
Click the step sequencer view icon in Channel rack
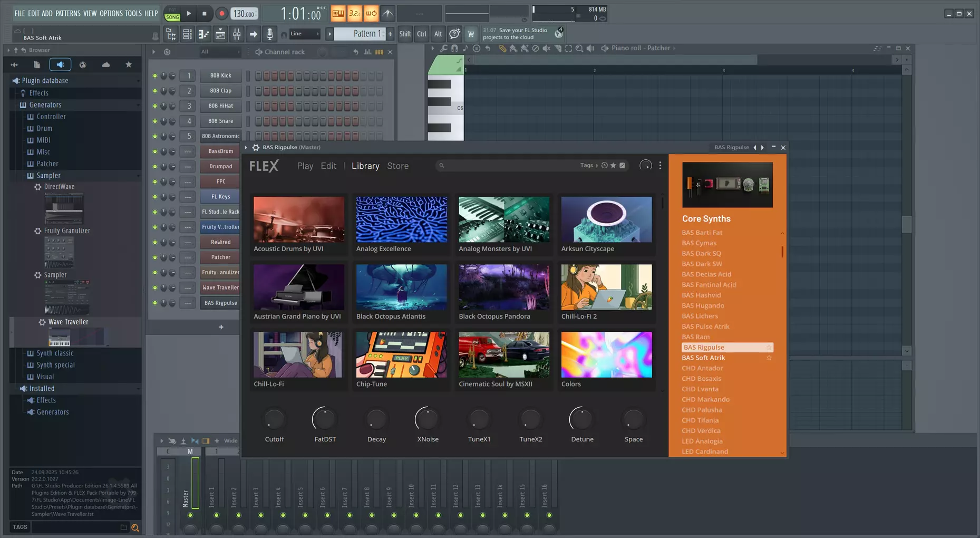(379, 52)
